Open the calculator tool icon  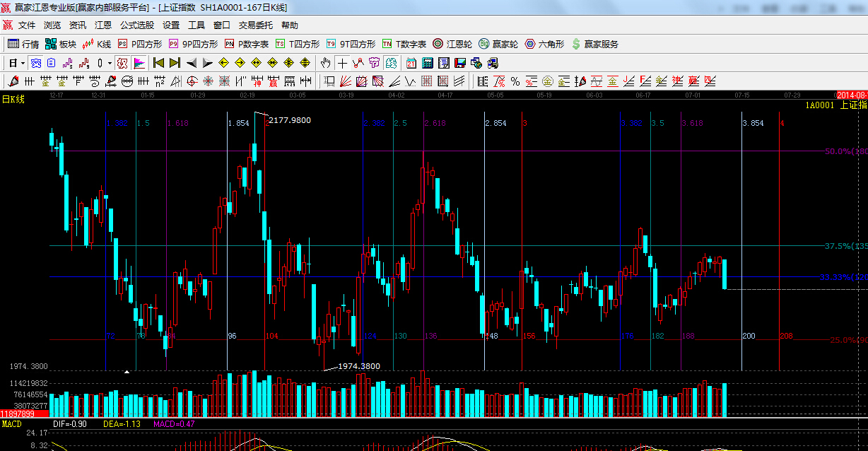point(428,63)
